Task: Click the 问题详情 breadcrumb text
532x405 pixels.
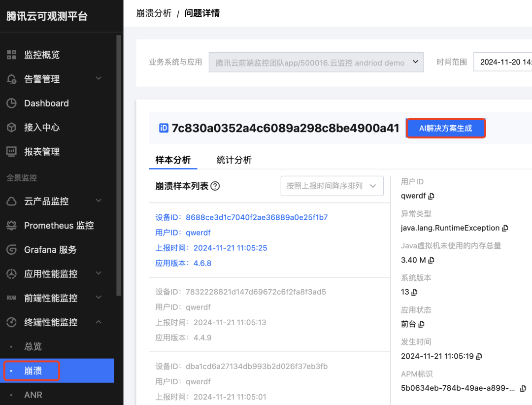Action: [x=202, y=13]
